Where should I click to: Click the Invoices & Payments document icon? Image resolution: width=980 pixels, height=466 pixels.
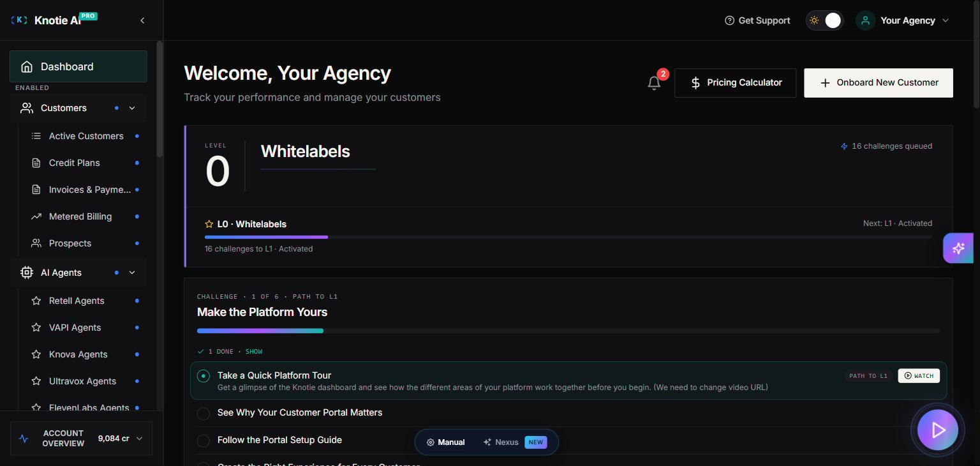pos(36,190)
